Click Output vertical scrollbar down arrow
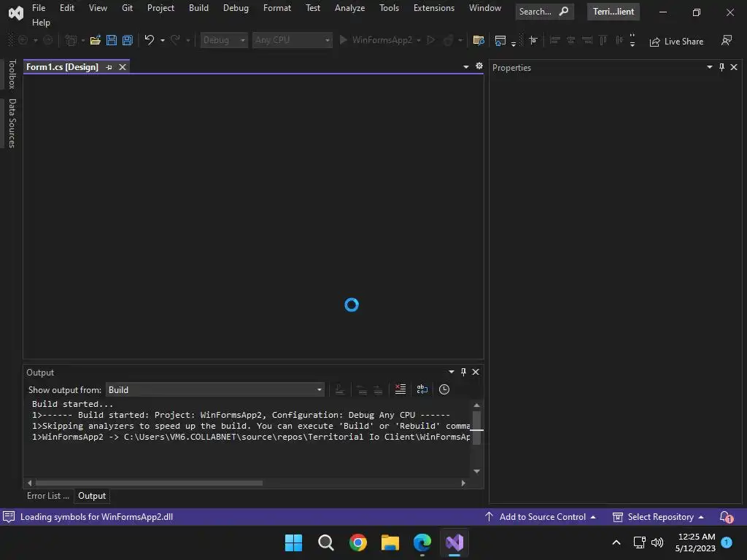Viewport: 747px width, 560px height. (x=476, y=472)
